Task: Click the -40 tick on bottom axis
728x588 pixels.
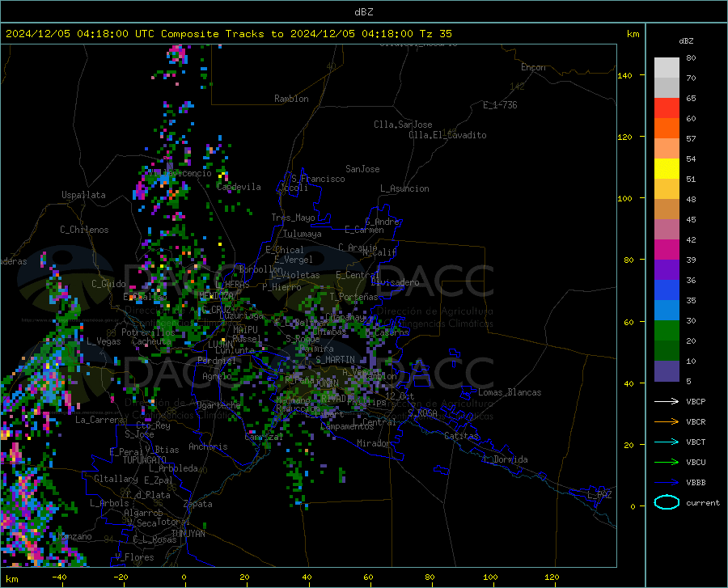Action: (x=59, y=577)
